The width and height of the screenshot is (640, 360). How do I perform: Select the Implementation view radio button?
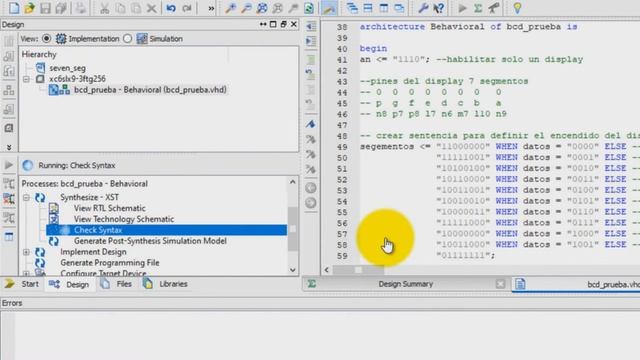[47, 38]
